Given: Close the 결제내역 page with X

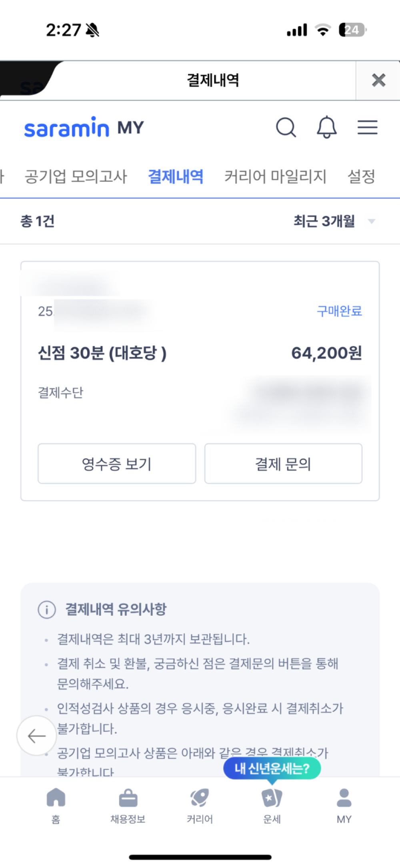Looking at the screenshot, I should tap(378, 80).
